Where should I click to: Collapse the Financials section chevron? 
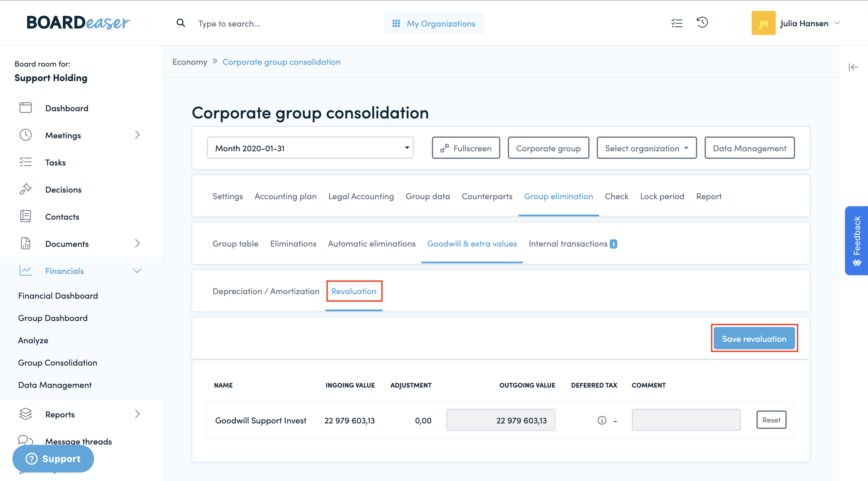(x=137, y=270)
